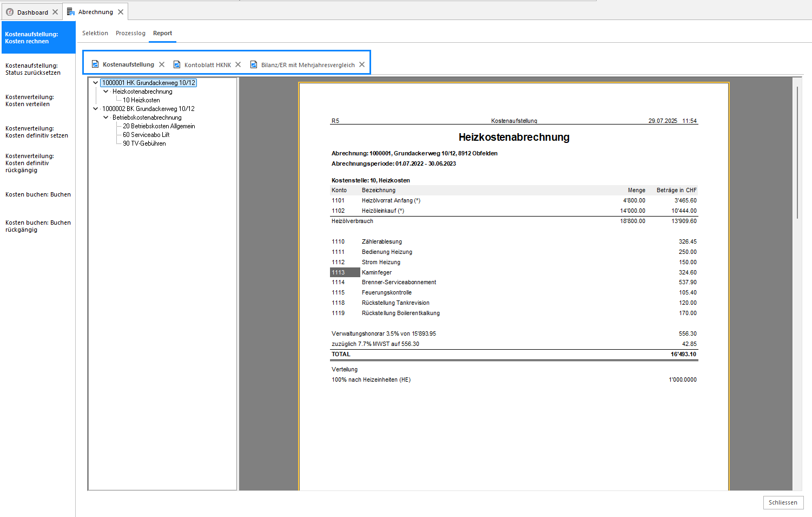Switch to Bilanz/ER mit Mehrjahresvergleich tab
Image resolution: width=812 pixels, height=517 pixels.
pyautogui.click(x=308, y=65)
